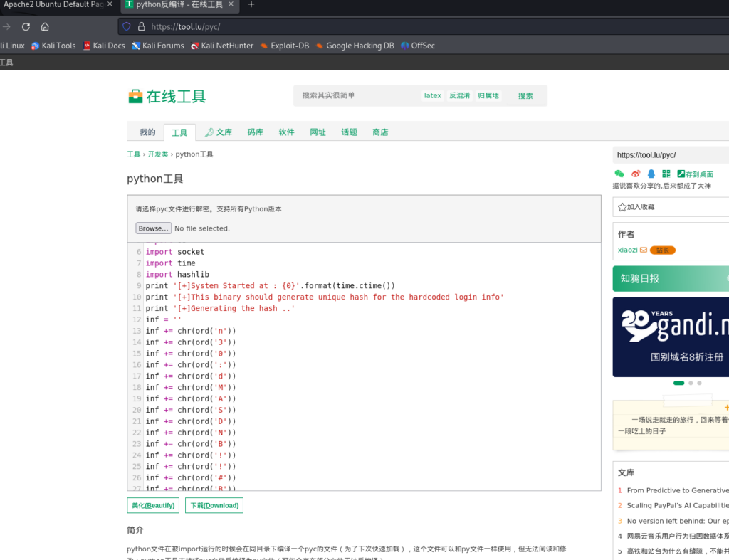Reload the page with the refresh icon
This screenshot has width=729, height=560.
[x=26, y=27]
